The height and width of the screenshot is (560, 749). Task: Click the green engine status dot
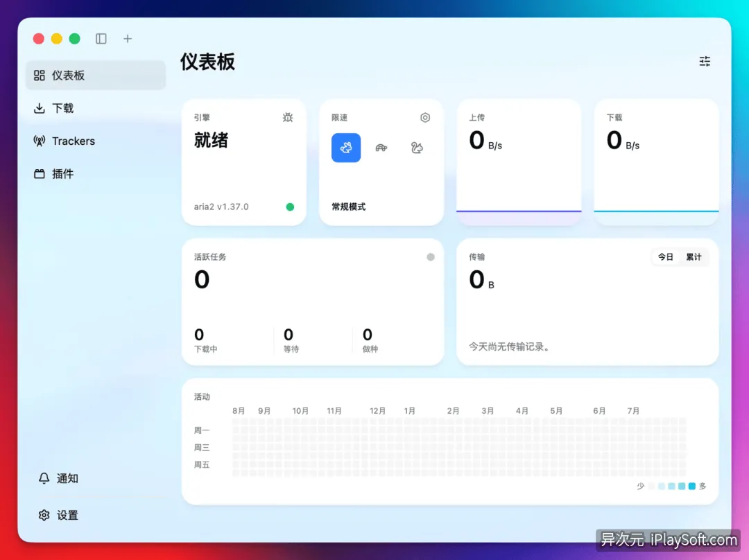[290, 207]
